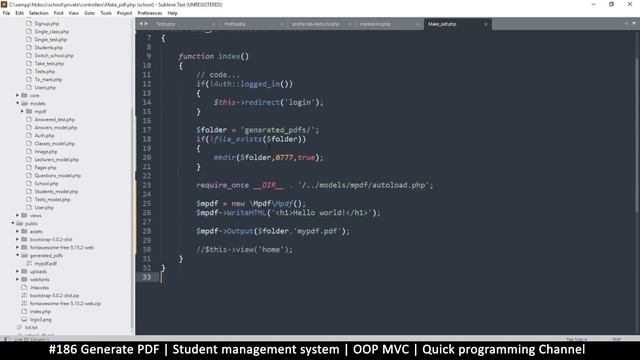Open the Tools menu
The image size is (640, 360).
pos(106,13)
